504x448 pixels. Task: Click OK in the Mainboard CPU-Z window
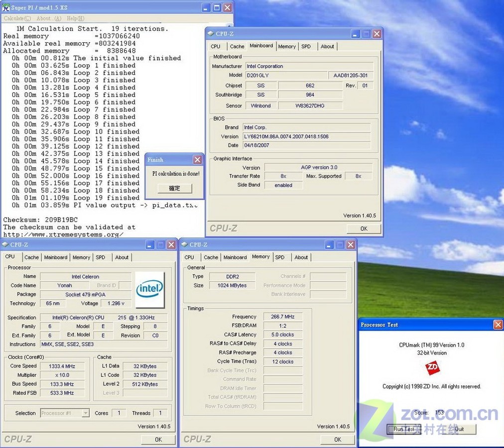coord(364,228)
